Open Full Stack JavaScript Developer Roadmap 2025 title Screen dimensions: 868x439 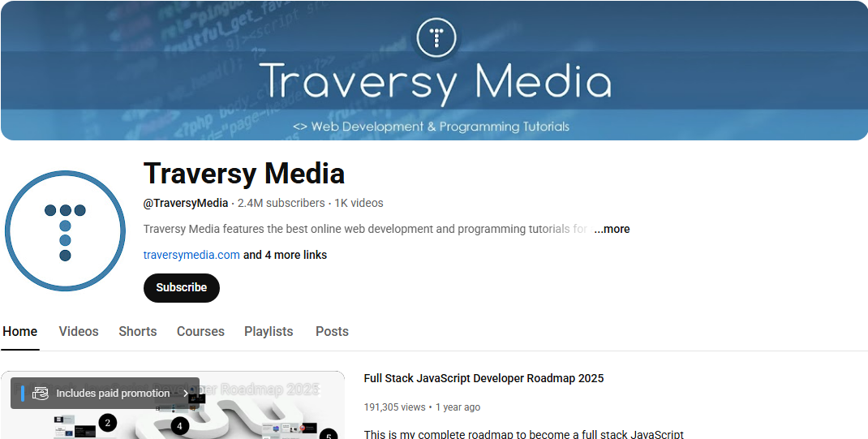click(x=483, y=379)
